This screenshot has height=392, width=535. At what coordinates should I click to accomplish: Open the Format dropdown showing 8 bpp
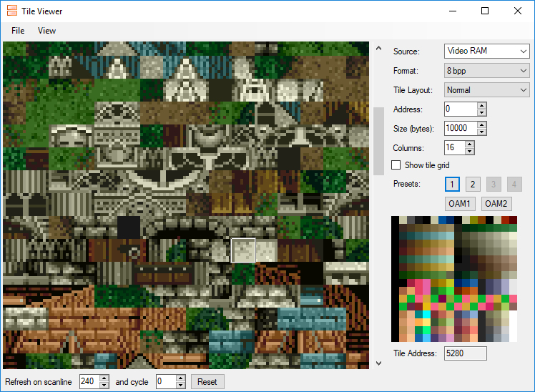[x=486, y=71]
